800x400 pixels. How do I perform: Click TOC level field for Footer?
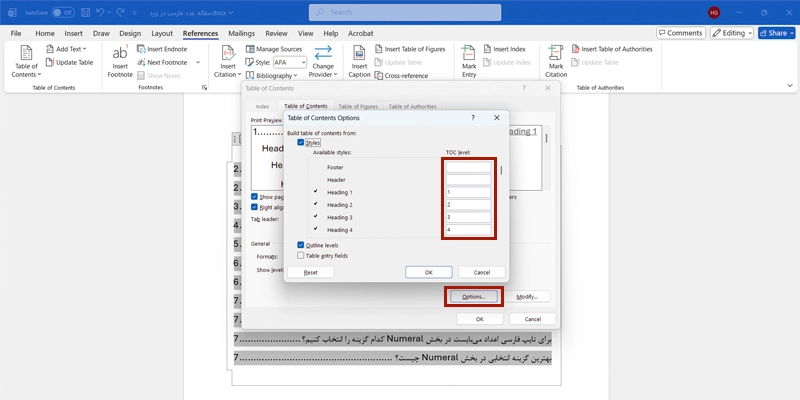point(468,167)
